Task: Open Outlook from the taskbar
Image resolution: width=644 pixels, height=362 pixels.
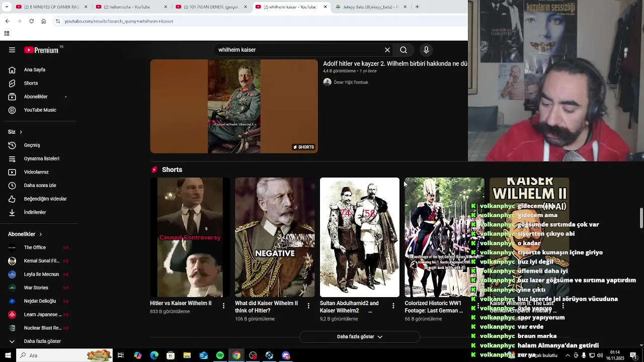Action: [203, 355]
